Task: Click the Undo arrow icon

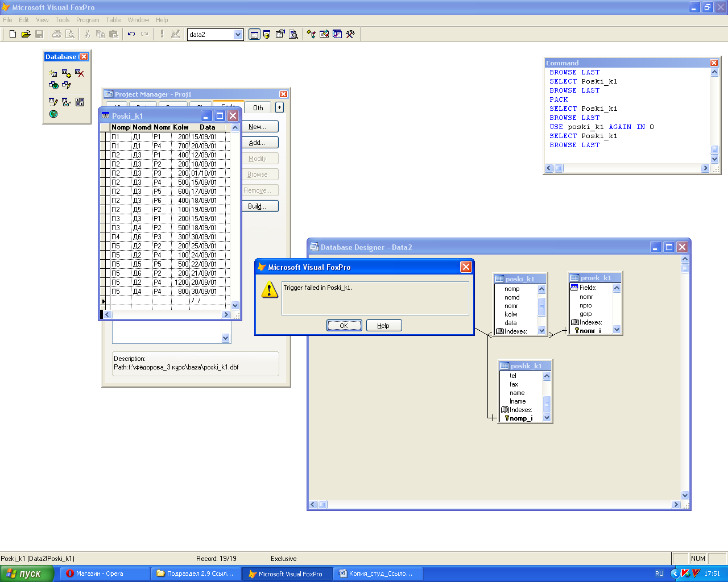Action: point(131,34)
